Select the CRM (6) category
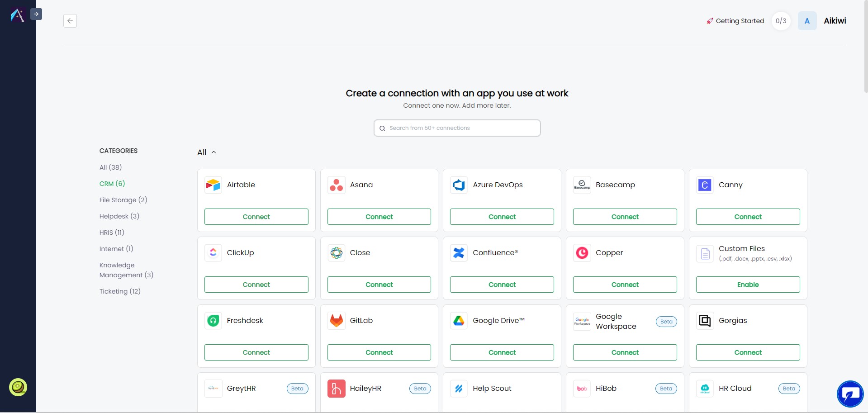Viewport: 868px width, 413px height. click(112, 184)
